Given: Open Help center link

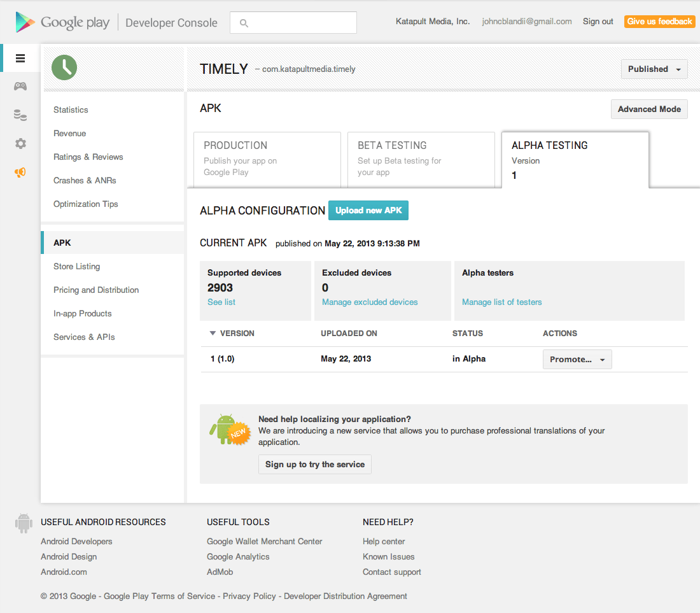Looking at the screenshot, I should click(x=384, y=542).
